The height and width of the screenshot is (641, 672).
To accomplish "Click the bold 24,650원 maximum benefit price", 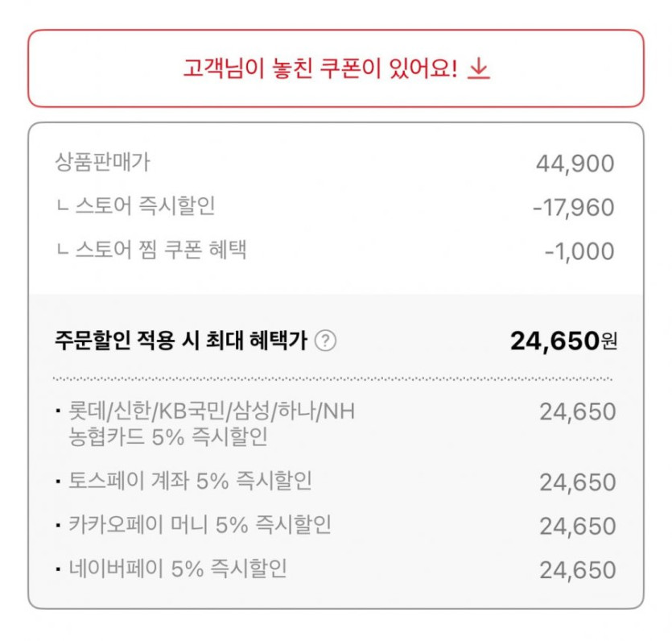I will pos(563,341).
